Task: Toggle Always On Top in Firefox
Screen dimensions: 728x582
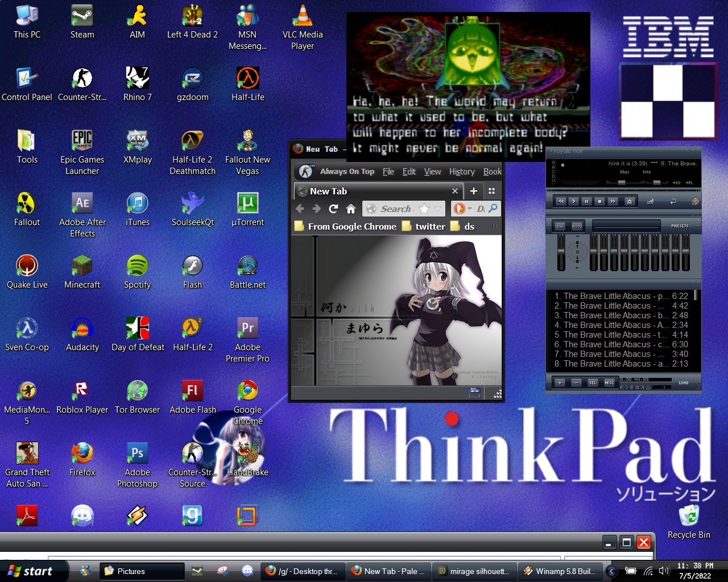Action: point(347,171)
